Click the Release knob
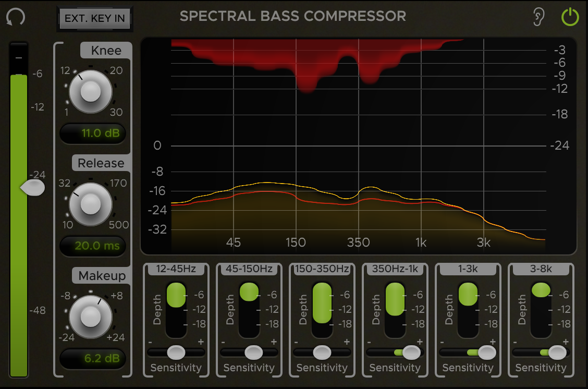The image size is (588, 389). [x=91, y=204]
